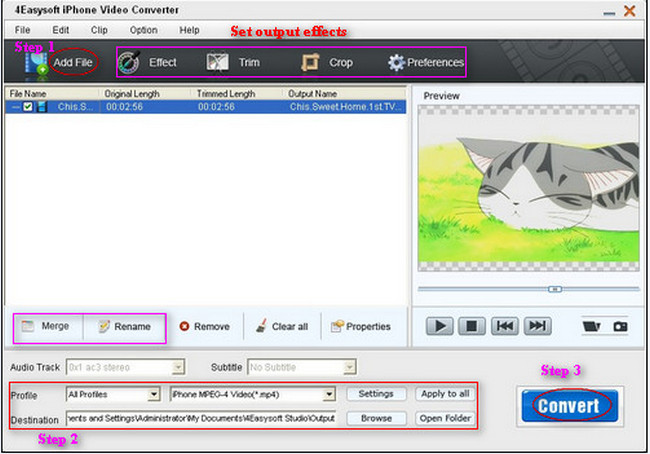650x454 pixels.
Task: Click inside the Destination path field
Action: point(201,418)
